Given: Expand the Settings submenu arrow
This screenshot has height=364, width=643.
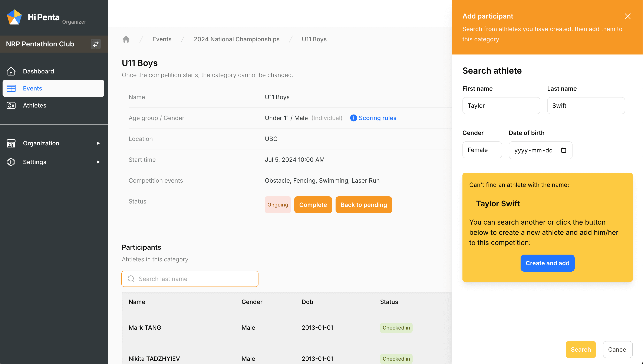Looking at the screenshot, I should coord(98,162).
